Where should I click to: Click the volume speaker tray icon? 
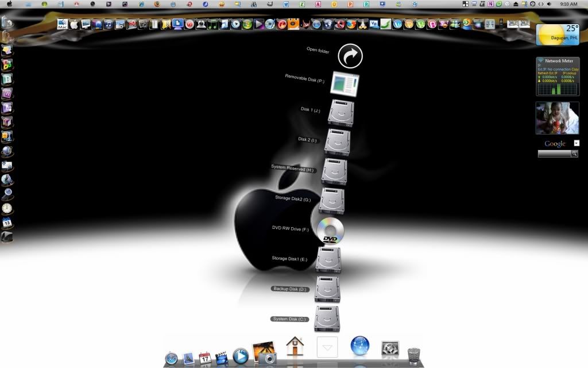(x=550, y=4)
